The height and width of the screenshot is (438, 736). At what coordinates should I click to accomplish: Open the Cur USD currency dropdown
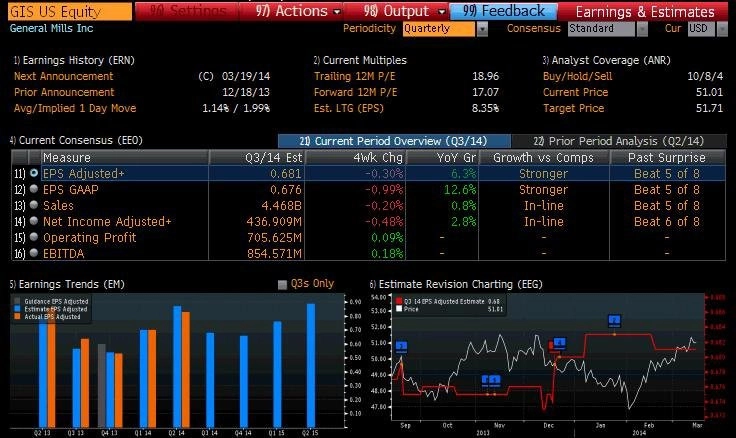pos(707,29)
